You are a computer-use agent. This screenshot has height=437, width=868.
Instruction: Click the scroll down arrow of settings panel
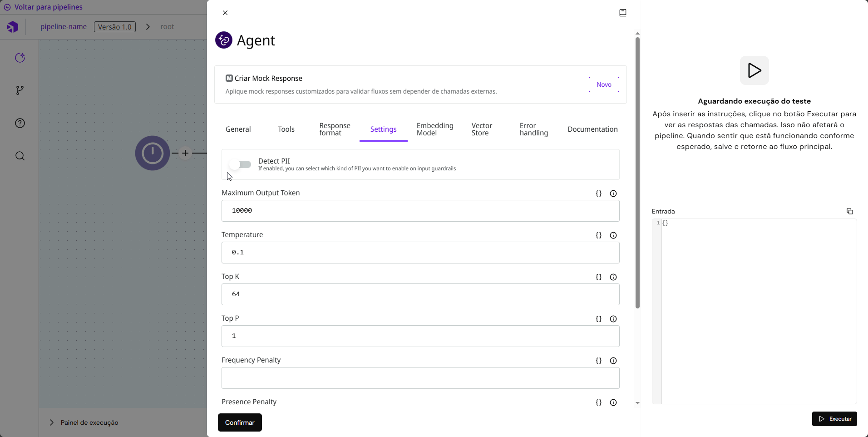tap(637, 403)
